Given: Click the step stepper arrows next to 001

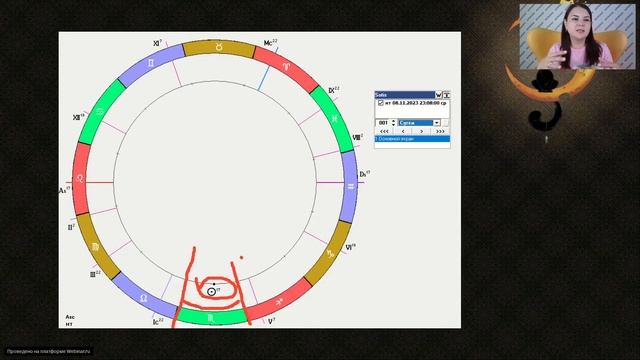Looking at the screenshot, I should point(393,122).
